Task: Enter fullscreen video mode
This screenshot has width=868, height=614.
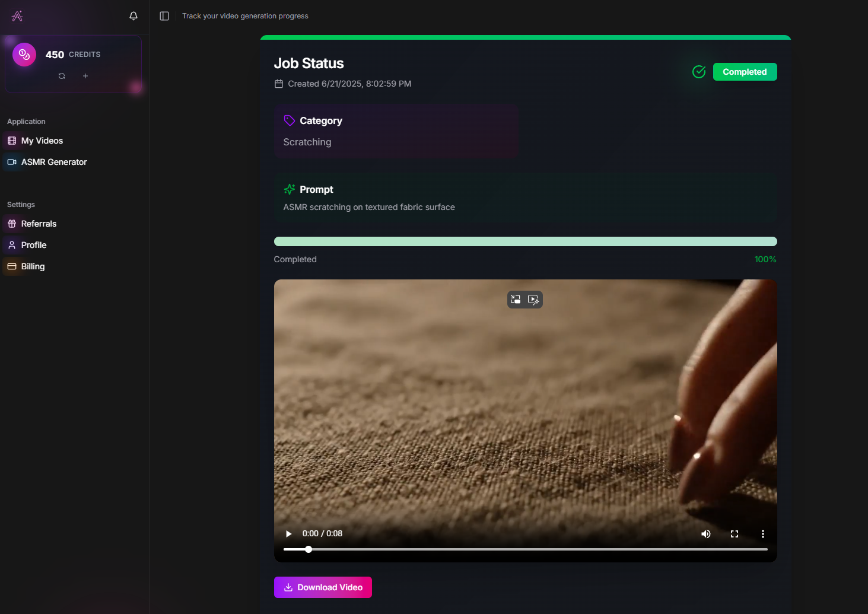Action: pos(735,534)
